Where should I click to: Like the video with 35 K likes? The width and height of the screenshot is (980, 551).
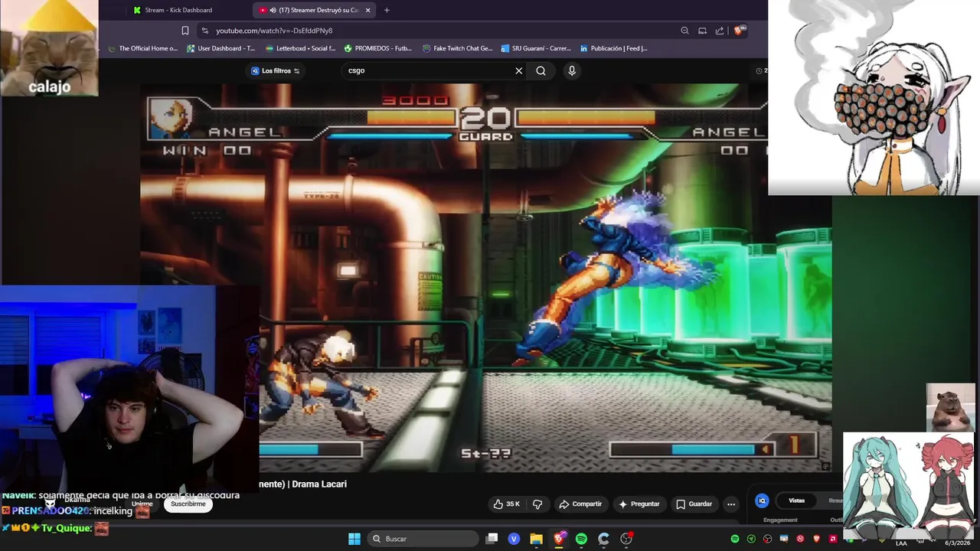click(x=507, y=504)
